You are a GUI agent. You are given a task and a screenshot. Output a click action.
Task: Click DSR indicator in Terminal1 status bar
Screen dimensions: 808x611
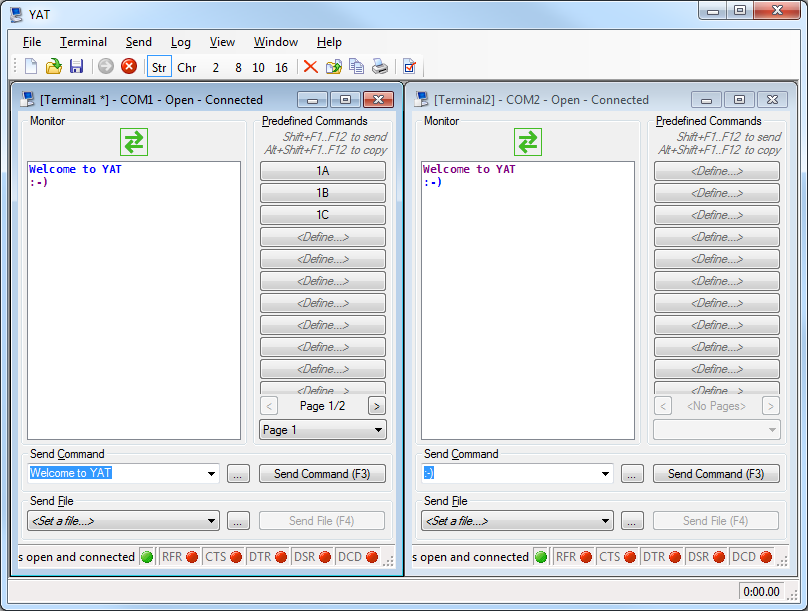coord(312,557)
